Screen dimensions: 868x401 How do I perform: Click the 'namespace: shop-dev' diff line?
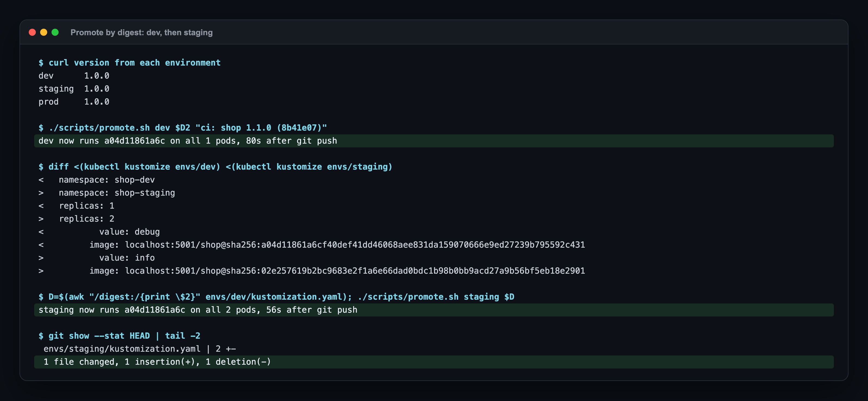(97, 180)
